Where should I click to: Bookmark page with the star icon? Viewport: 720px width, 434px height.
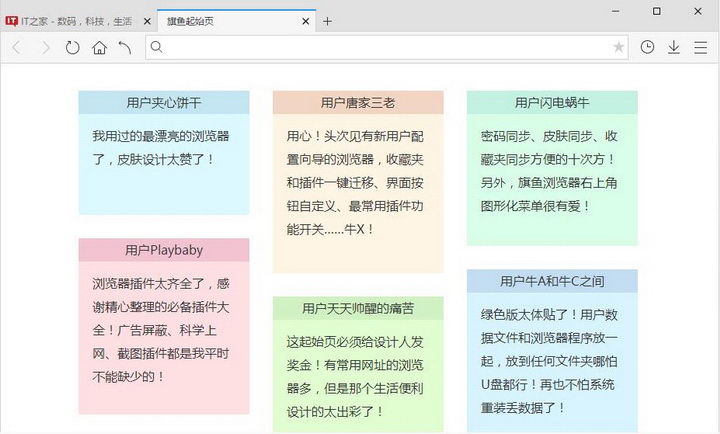click(x=619, y=47)
